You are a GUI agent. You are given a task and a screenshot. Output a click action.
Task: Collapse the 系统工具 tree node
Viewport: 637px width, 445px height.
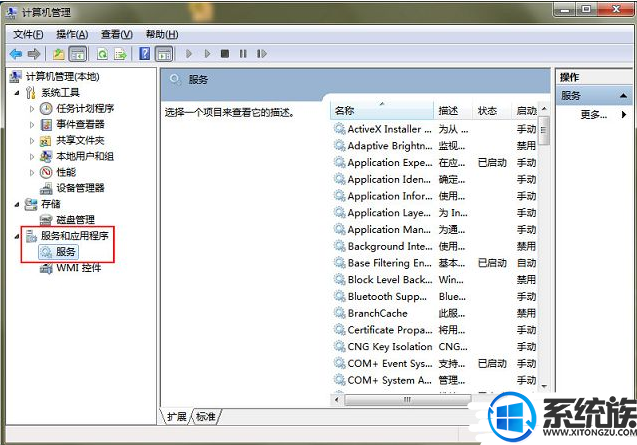[x=17, y=93]
